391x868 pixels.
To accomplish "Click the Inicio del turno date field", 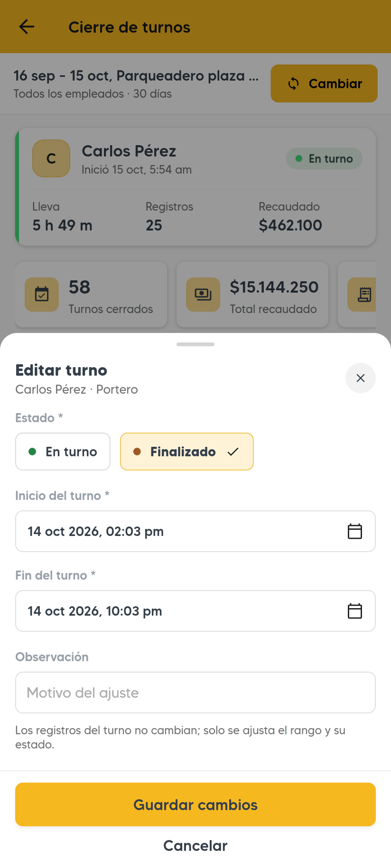I will [195, 531].
